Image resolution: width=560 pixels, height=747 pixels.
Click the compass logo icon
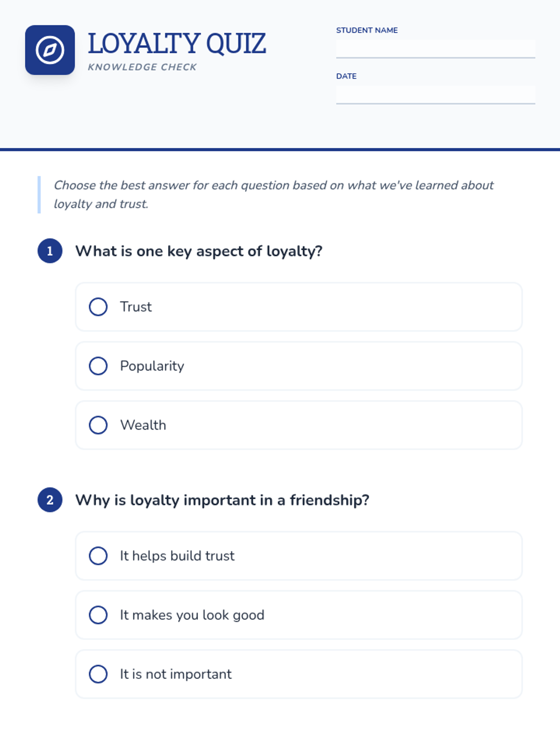click(x=50, y=50)
